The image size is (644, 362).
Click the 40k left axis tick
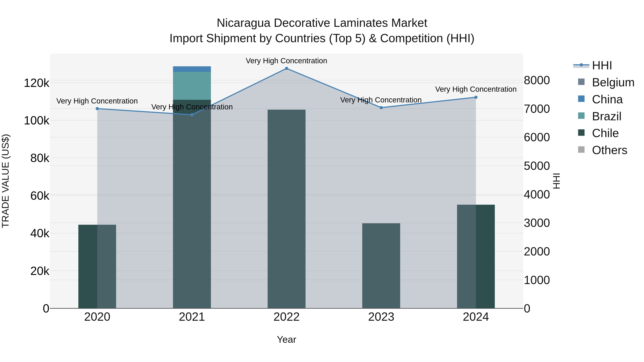[x=40, y=233]
